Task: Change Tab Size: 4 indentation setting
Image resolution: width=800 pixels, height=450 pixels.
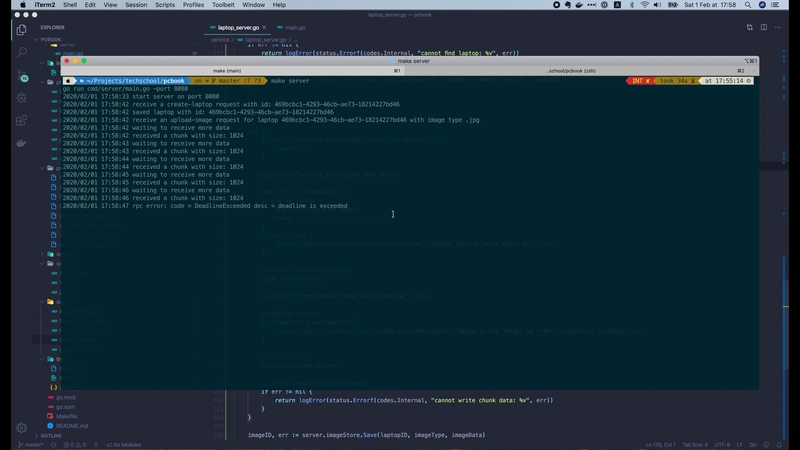Action: (695, 445)
